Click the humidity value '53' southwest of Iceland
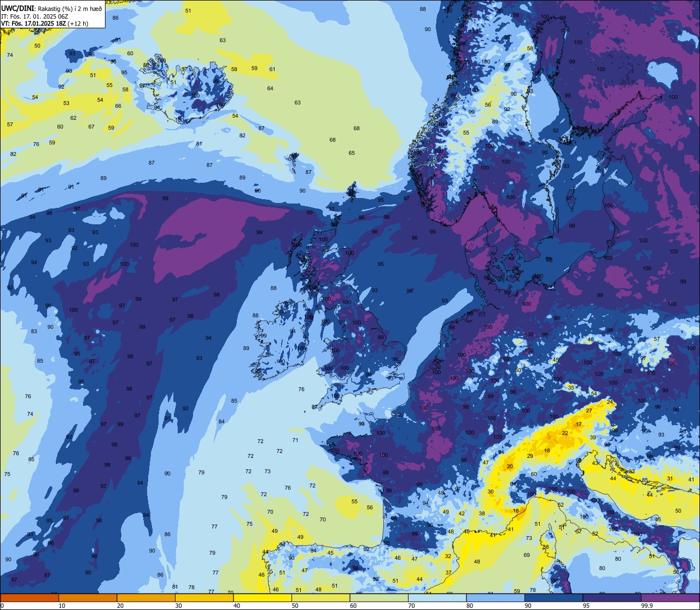The width and height of the screenshot is (700, 610). pos(66,103)
